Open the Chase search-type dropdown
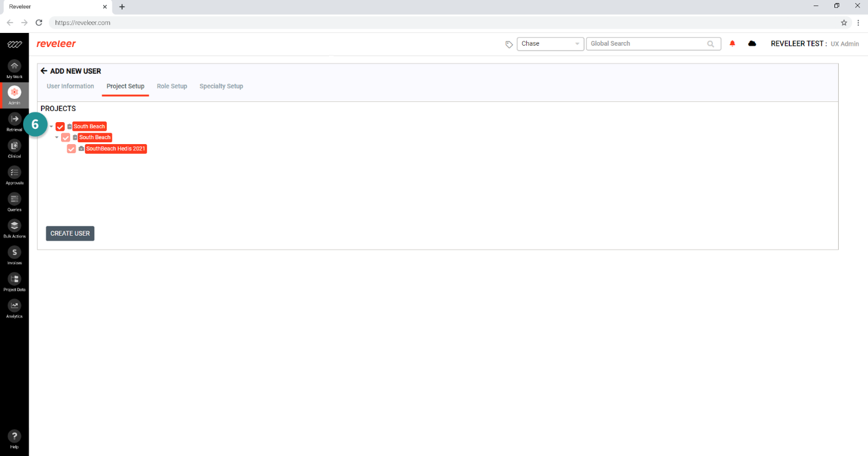 pyautogui.click(x=550, y=44)
